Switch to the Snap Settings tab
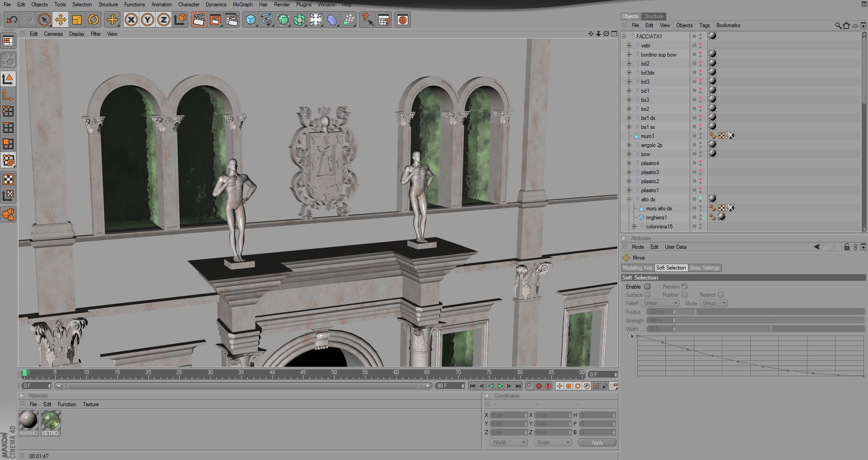This screenshot has height=460, width=868. click(x=704, y=268)
